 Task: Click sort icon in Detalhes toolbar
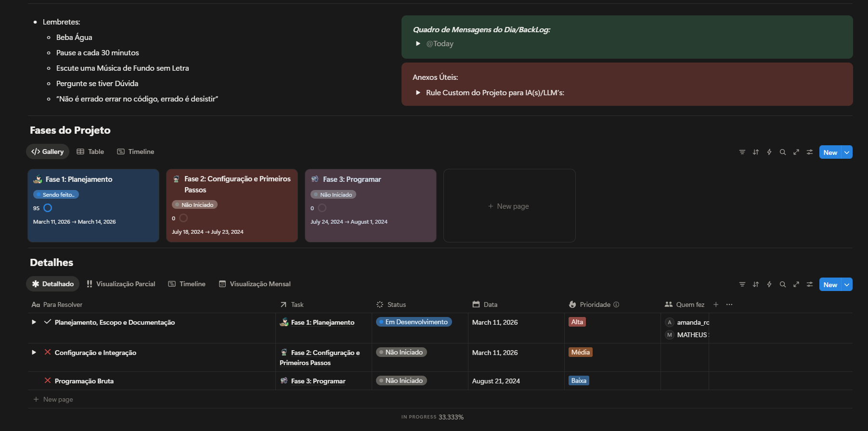coord(756,284)
